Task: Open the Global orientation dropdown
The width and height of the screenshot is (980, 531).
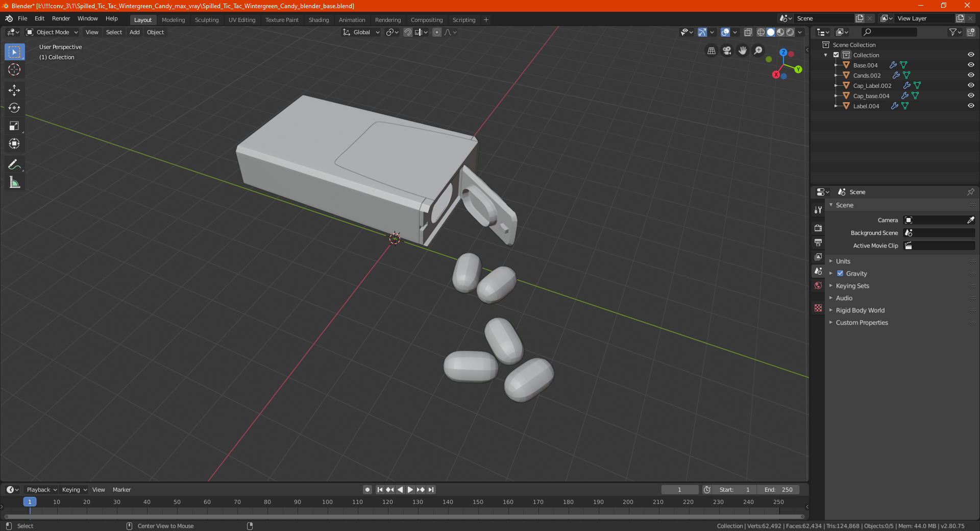Action: pyautogui.click(x=361, y=32)
